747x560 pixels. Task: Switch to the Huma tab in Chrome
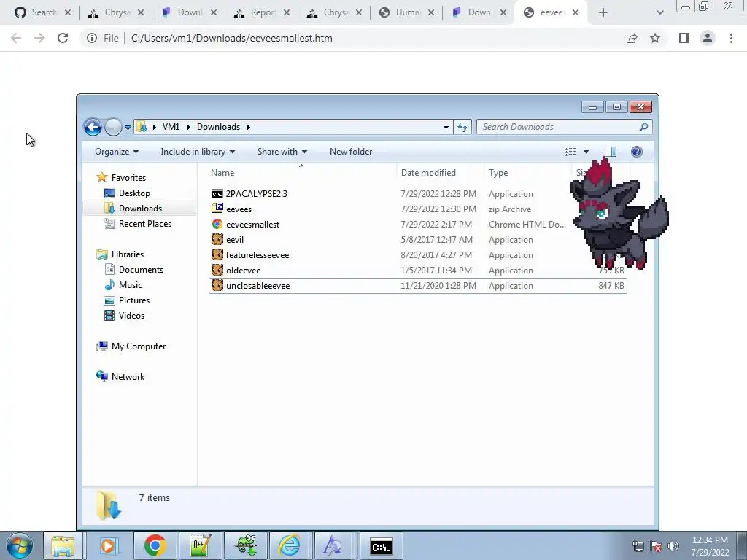406,12
